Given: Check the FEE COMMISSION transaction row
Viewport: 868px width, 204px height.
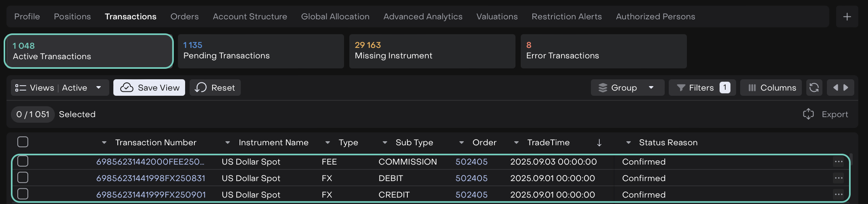Looking at the screenshot, I should pos(23,161).
